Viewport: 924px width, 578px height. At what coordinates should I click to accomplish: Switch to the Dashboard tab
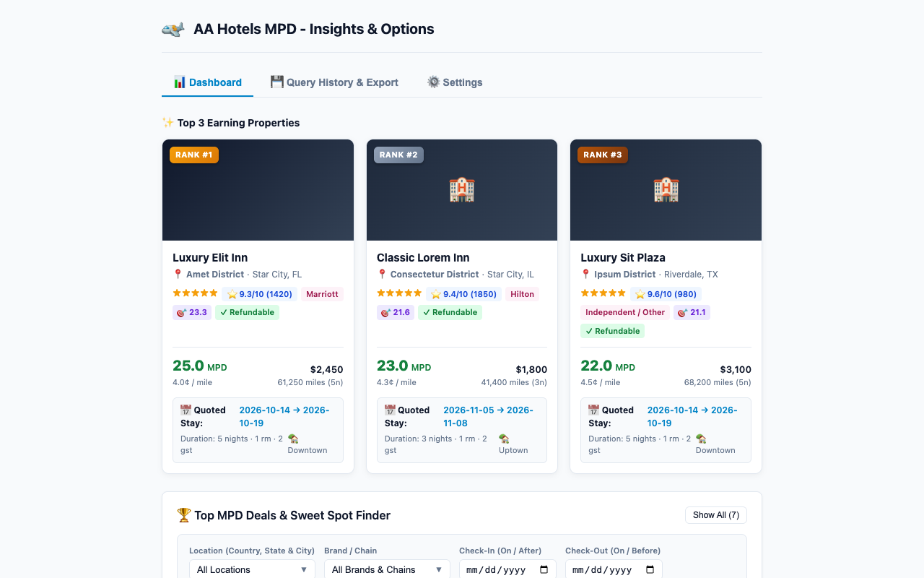coord(207,82)
